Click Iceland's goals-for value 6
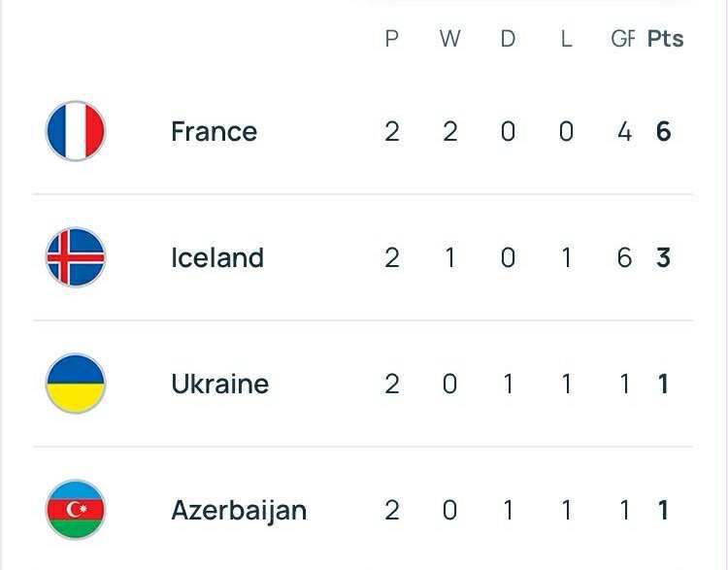 [x=624, y=258]
